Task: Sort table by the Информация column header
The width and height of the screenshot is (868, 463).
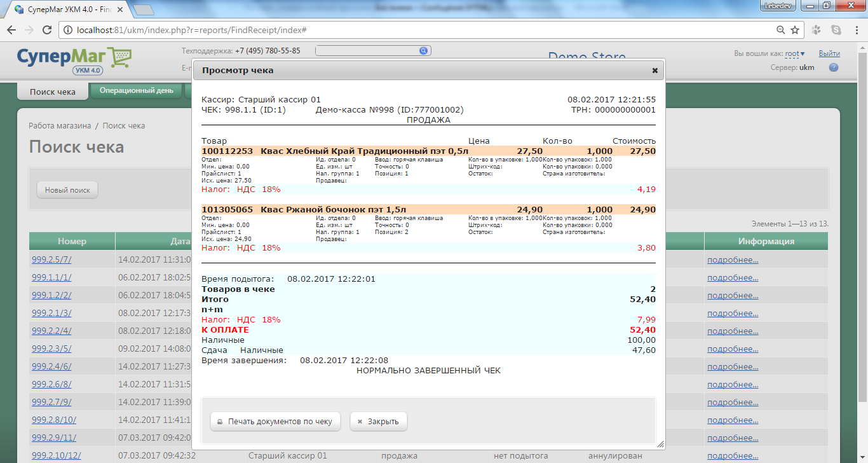Action: click(766, 241)
